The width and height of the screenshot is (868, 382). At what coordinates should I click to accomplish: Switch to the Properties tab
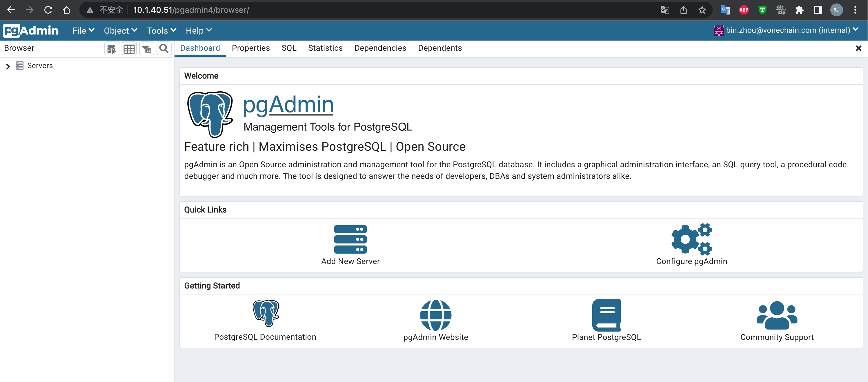click(251, 48)
